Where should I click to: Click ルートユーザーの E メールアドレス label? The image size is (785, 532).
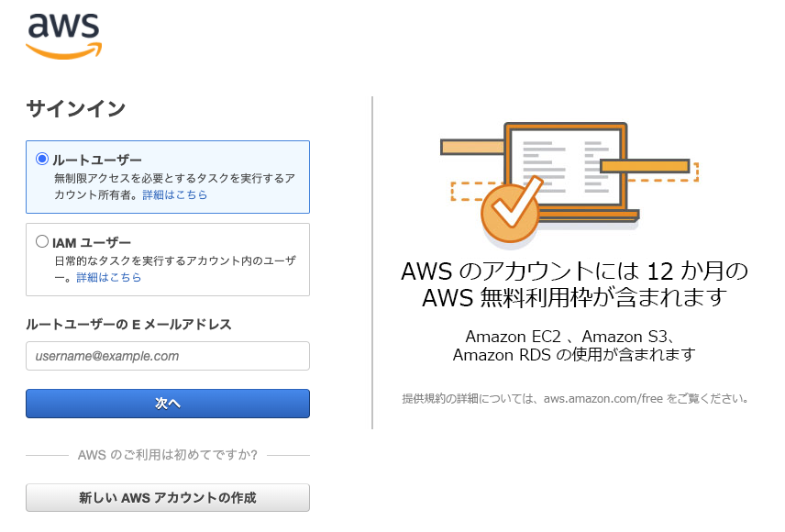point(128,325)
